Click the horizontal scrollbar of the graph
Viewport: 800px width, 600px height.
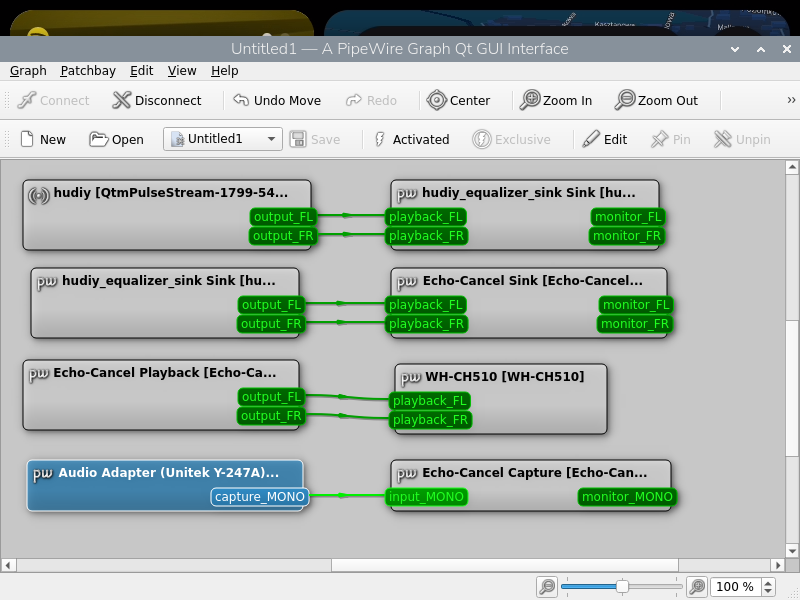(400, 565)
